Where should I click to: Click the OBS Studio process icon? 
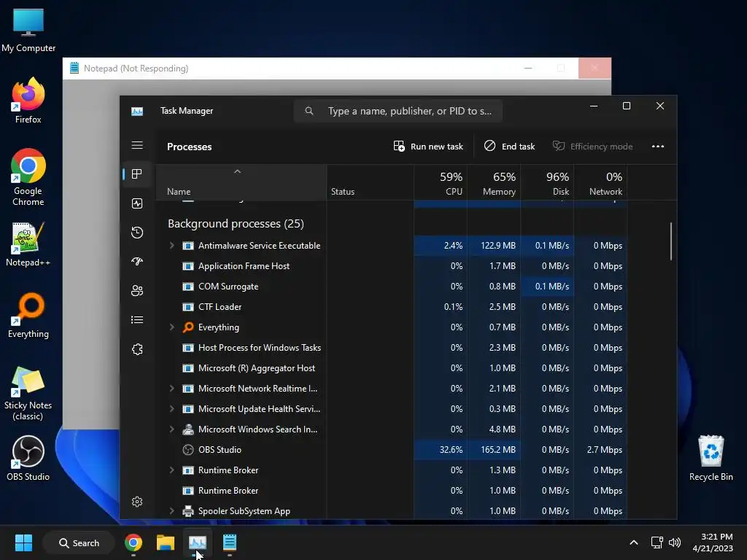point(188,449)
